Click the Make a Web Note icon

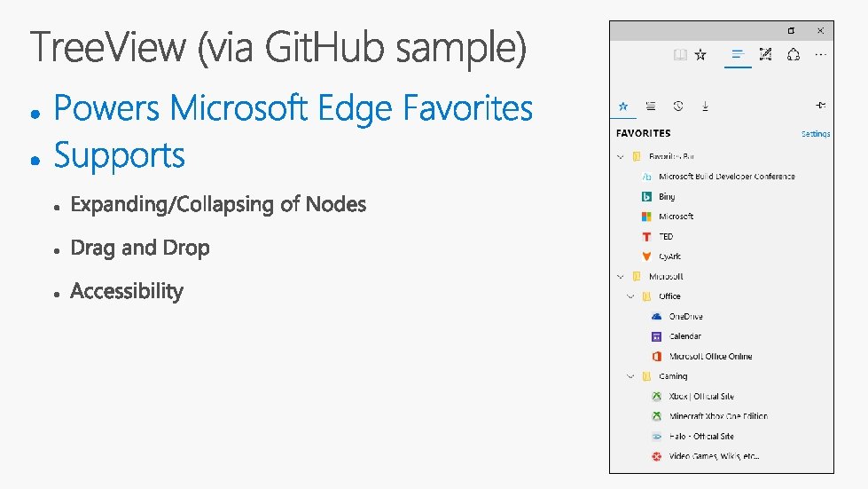pyautogui.click(x=766, y=55)
